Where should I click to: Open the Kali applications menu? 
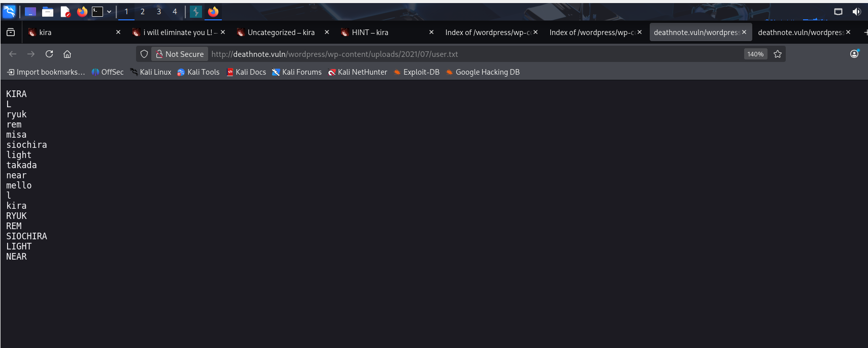click(x=9, y=11)
